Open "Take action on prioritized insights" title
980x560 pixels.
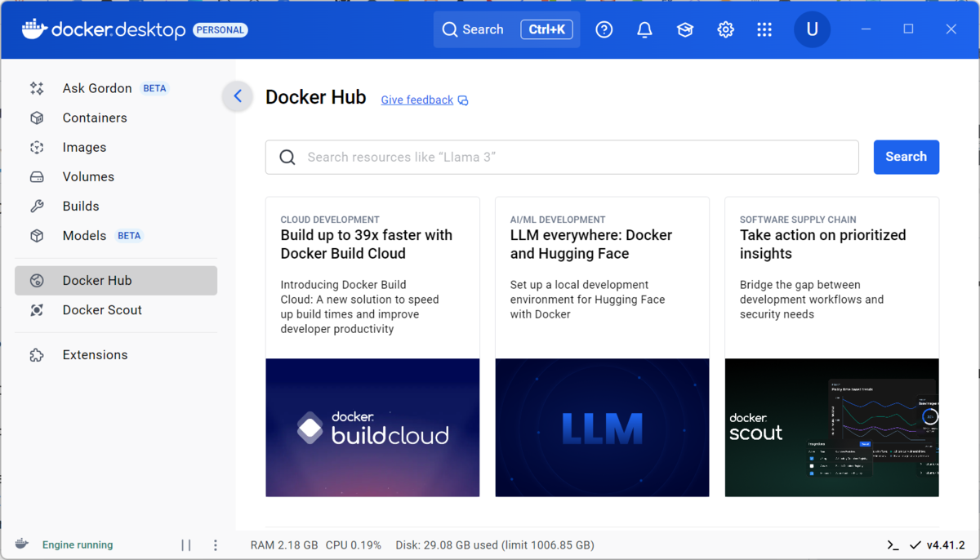coord(823,244)
